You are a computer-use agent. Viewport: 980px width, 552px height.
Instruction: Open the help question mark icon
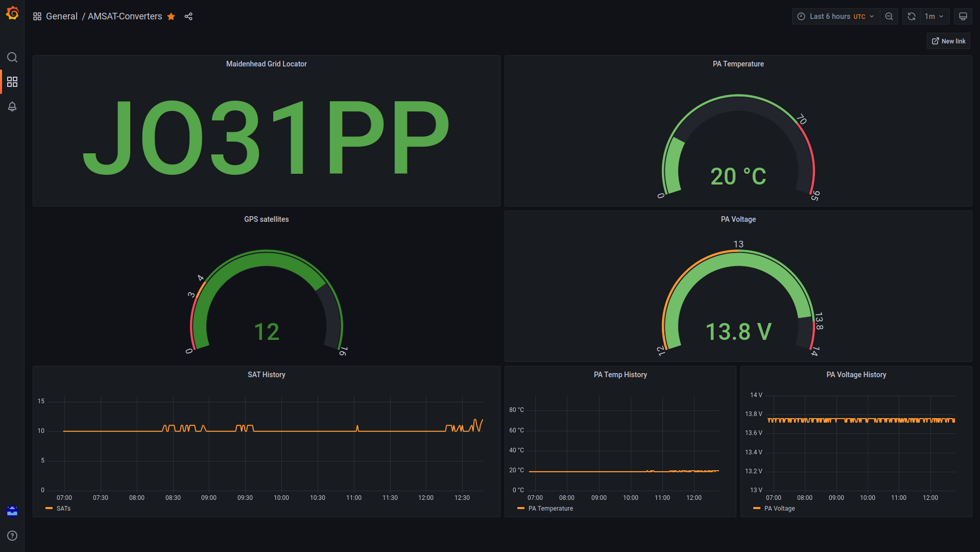pos(12,536)
